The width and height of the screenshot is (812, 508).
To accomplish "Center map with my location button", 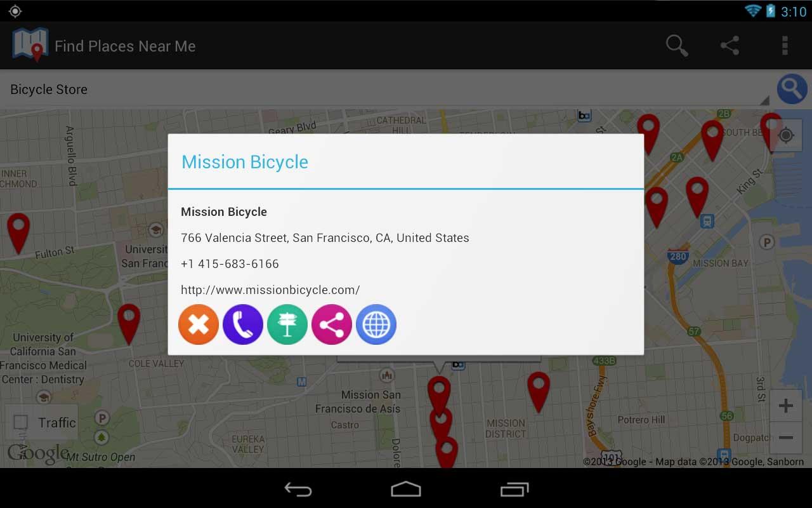I will [x=786, y=135].
